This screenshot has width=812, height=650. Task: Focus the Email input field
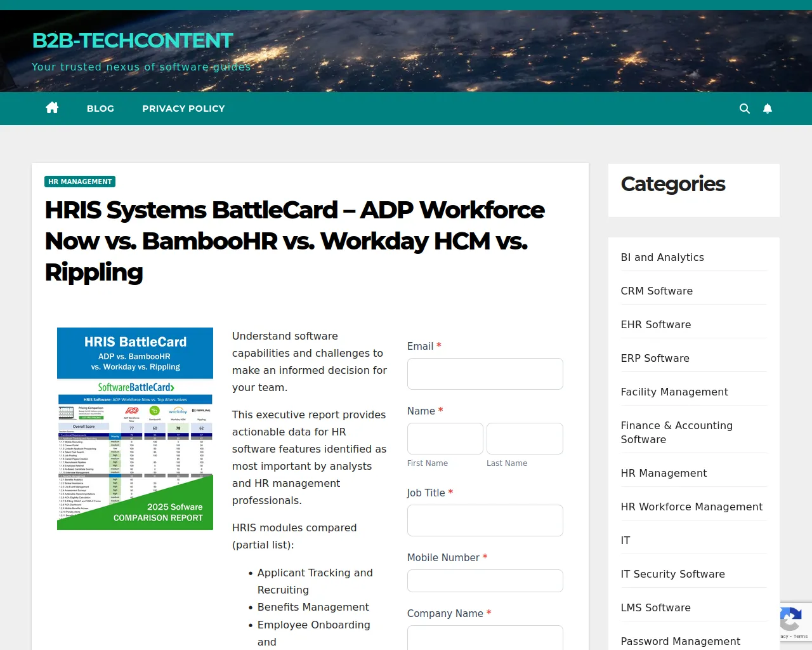pyautogui.click(x=485, y=374)
